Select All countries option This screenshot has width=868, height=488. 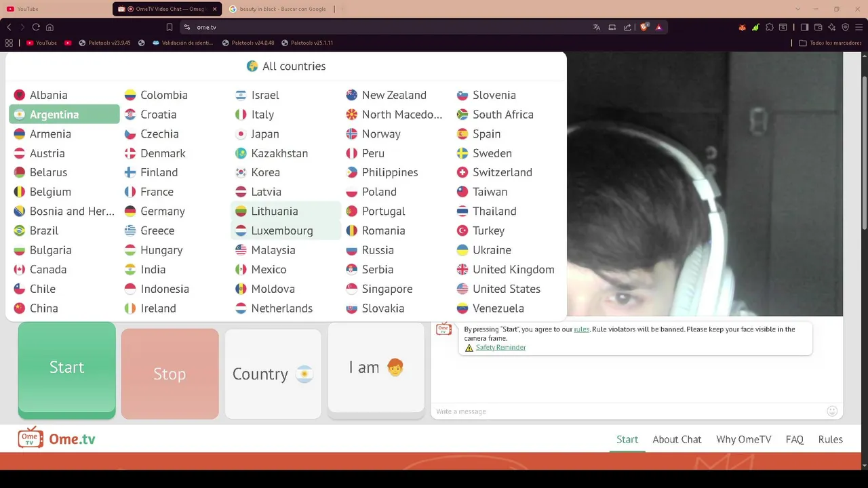point(285,66)
